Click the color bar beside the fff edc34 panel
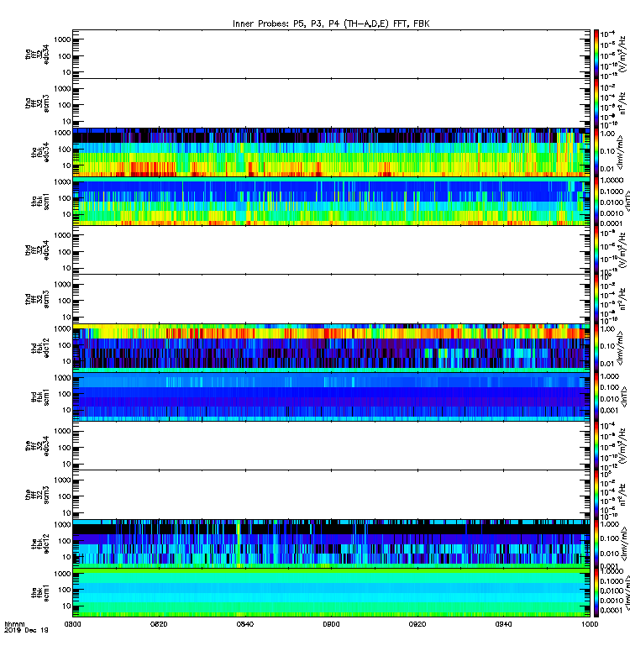The image size is (630, 672). pos(596,446)
